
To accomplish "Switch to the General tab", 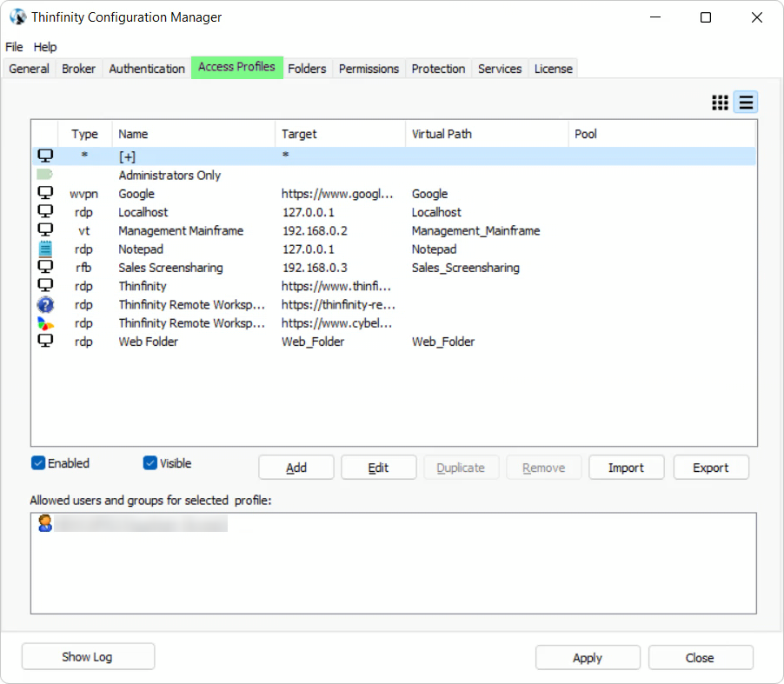I will pyautogui.click(x=29, y=69).
